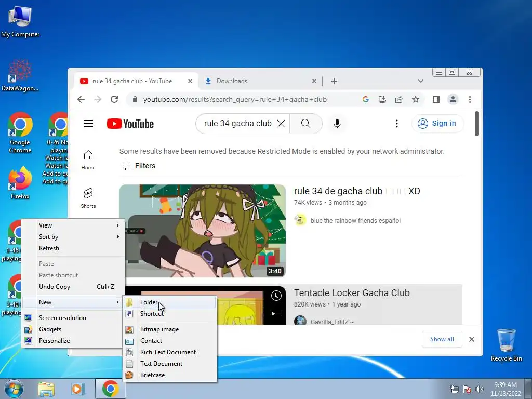Open Chrome tab search dropdown arrow

pos(421,81)
